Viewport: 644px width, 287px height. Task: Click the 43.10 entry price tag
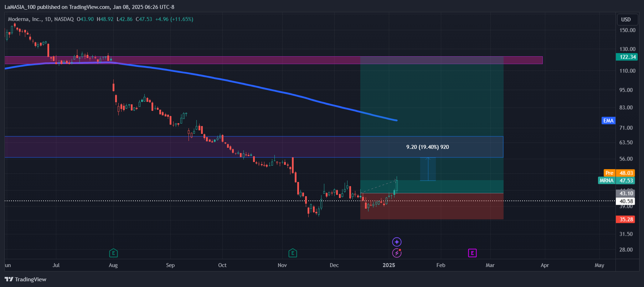coord(625,193)
